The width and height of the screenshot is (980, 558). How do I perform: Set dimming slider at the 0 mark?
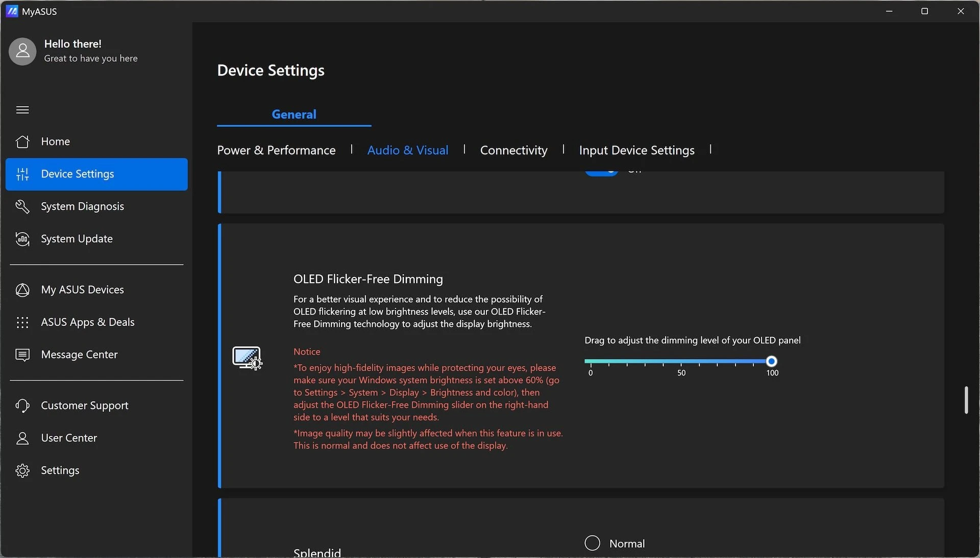coord(591,361)
